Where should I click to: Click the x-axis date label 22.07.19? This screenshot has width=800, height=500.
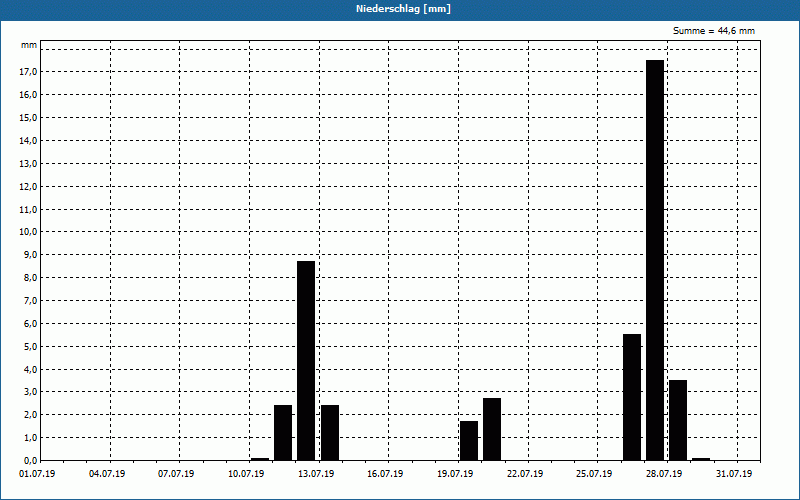[x=525, y=474]
